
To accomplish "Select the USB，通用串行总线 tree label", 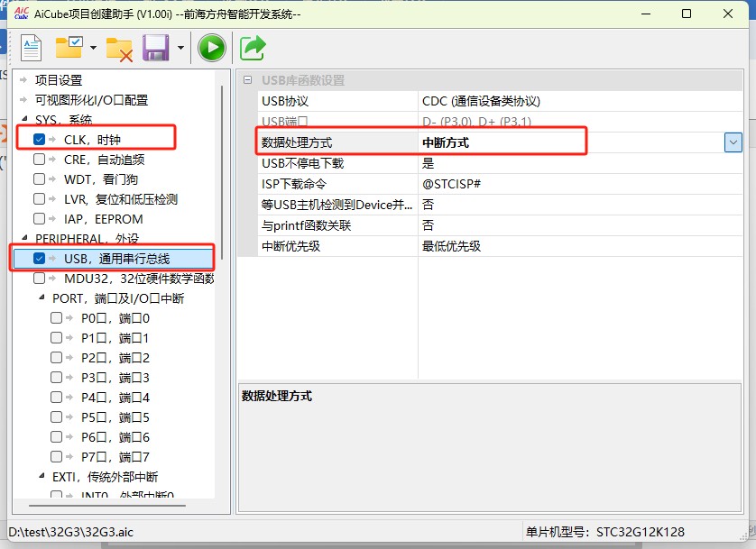I will (116, 259).
